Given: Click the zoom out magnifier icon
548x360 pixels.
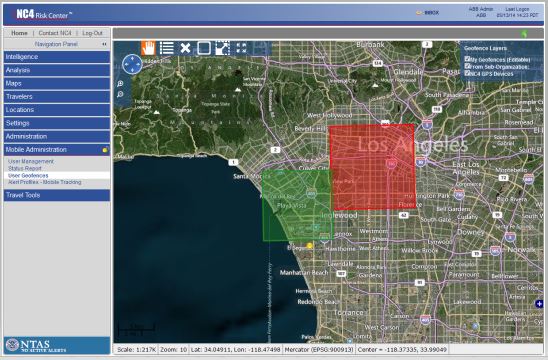Looking at the screenshot, I should pos(120,94).
